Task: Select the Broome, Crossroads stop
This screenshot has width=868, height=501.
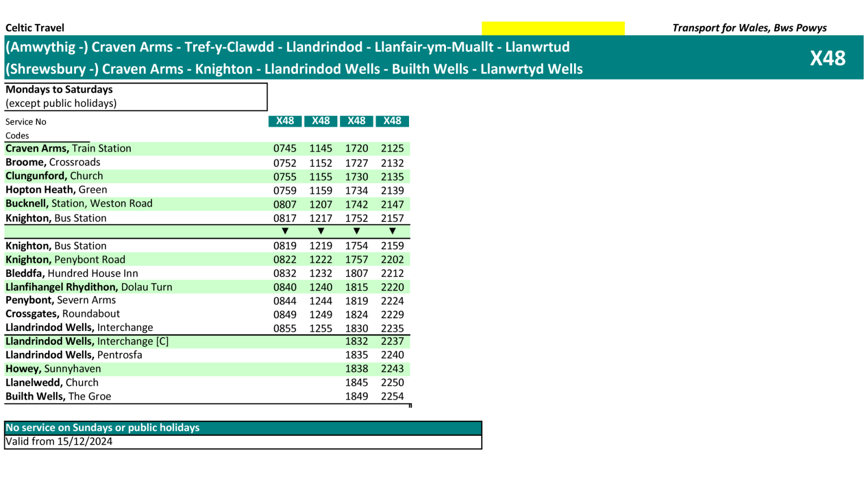Action: 53,162
